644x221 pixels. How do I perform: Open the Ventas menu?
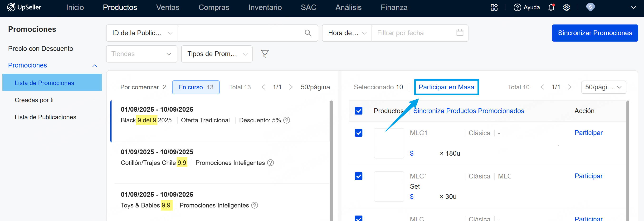tap(167, 8)
